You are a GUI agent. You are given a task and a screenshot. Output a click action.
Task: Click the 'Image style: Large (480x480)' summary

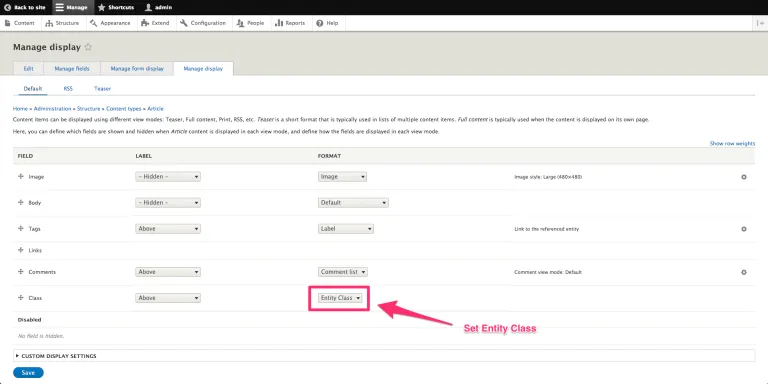[x=548, y=177]
